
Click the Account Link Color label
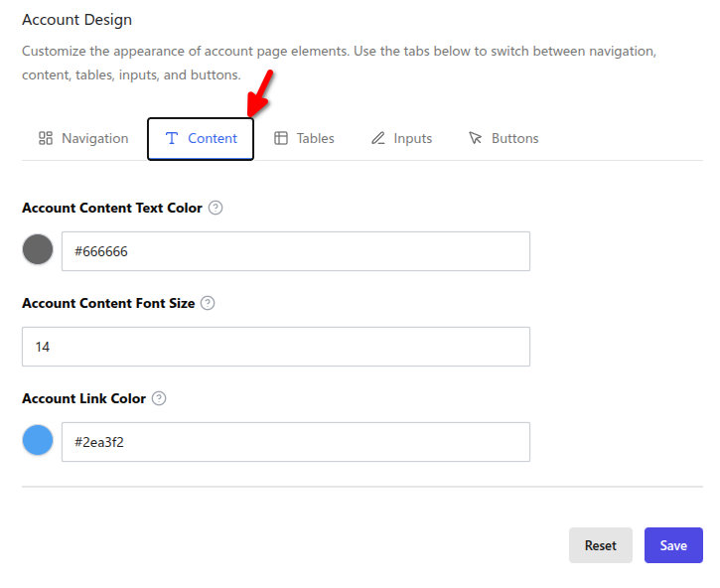(84, 398)
